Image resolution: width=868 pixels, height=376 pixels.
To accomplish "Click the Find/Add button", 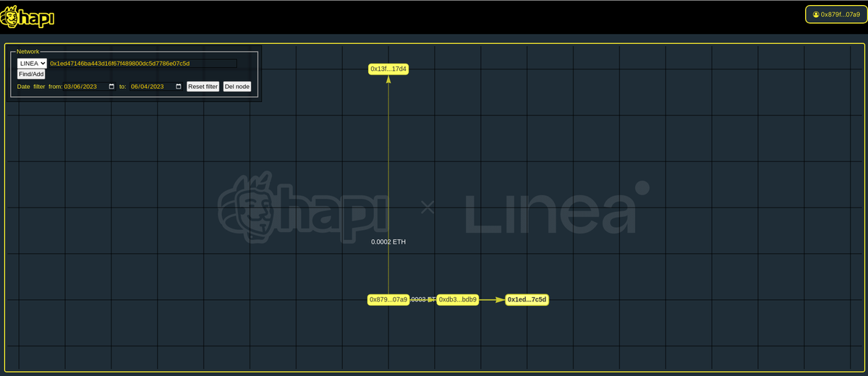I will (31, 74).
